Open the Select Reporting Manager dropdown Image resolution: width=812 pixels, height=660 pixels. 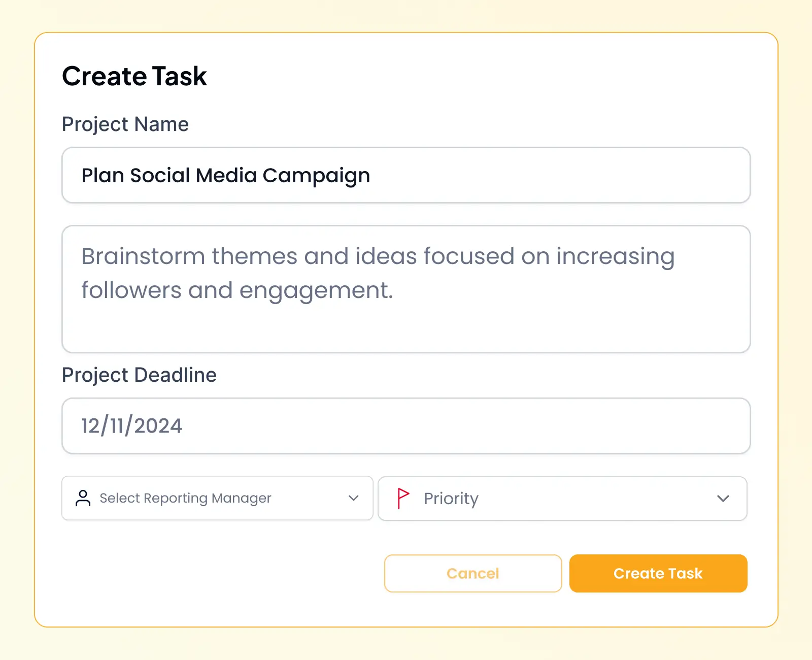coord(217,498)
